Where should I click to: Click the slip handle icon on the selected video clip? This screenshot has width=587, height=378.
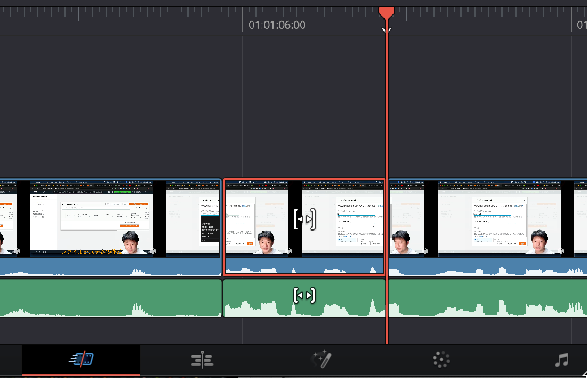305,219
